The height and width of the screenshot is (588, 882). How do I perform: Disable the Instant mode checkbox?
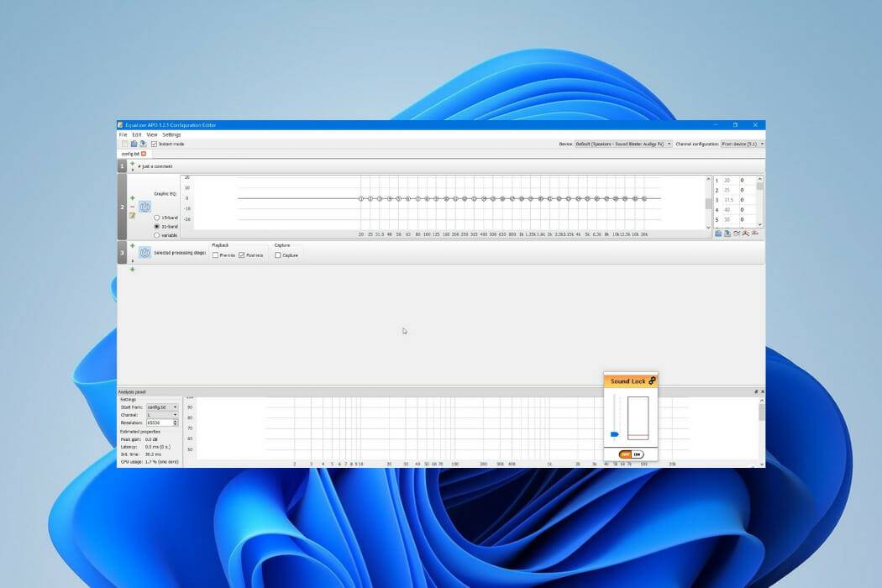pyautogui.click(x=155, y=144)
